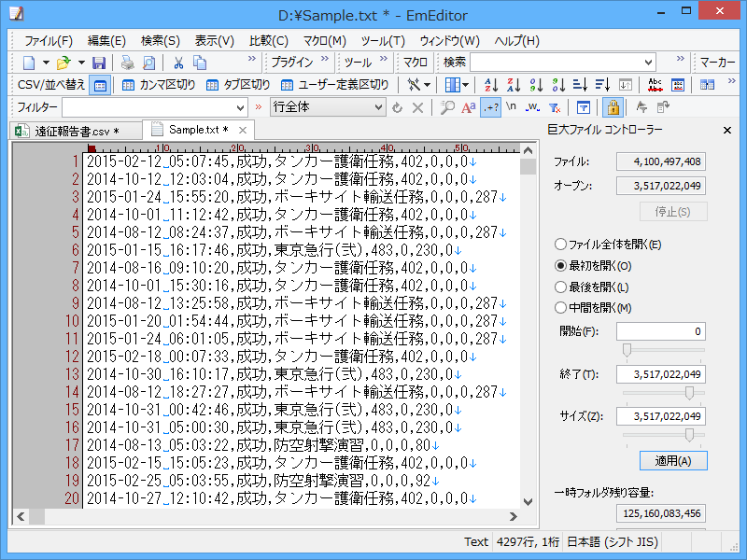Open the print icon on the main toolbar
The height and width of the screenshot is (560, 747).
[x=127, y=63]
